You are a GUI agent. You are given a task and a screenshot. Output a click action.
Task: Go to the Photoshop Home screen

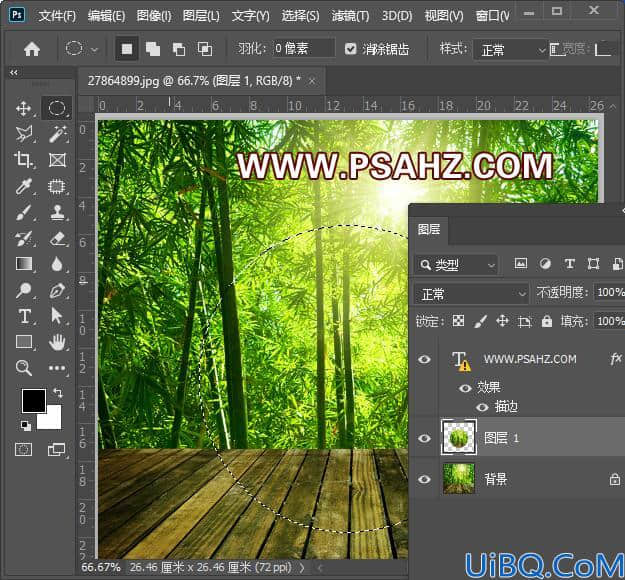click(x=32, y=49)
